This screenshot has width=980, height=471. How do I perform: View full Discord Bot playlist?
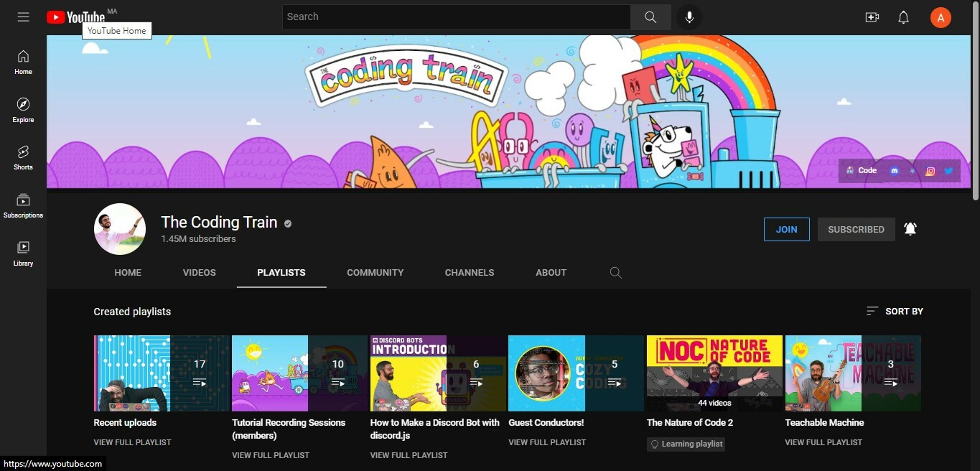pyautogui.click(x=409, y=455)
